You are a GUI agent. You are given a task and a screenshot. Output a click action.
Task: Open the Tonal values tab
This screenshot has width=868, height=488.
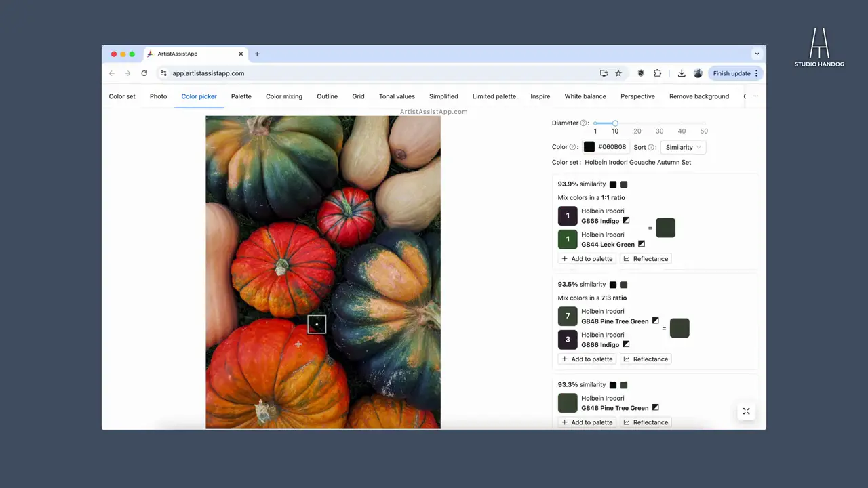point(397,96)
